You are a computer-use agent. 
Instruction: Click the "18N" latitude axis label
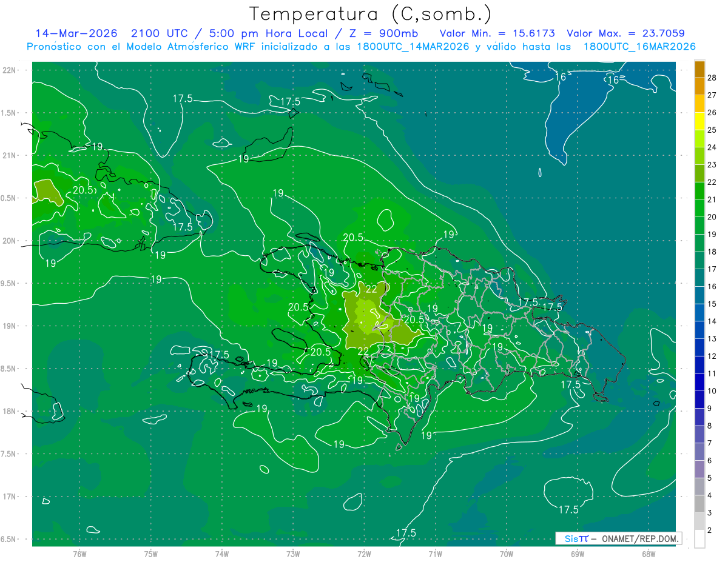coord(10,411)
